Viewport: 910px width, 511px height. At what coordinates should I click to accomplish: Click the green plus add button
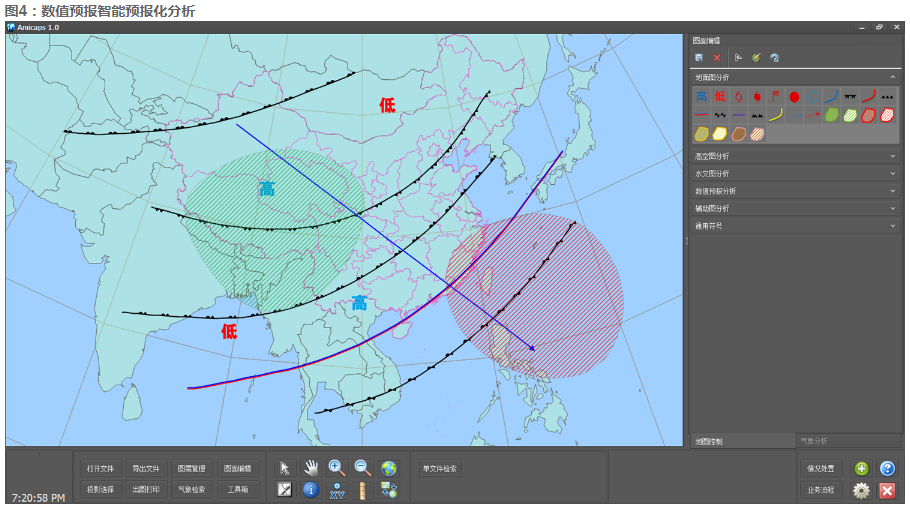click(861, 468)
